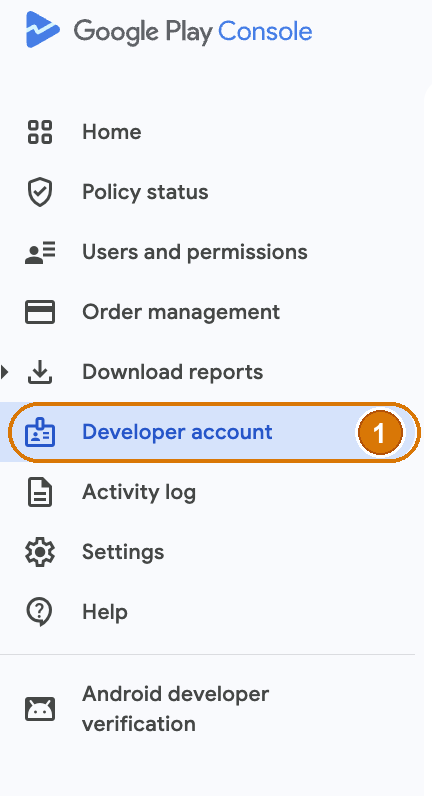Viewport: 432px width, 796px height.
Task: Click the Help question mark icon
Action: coord(40,612)
